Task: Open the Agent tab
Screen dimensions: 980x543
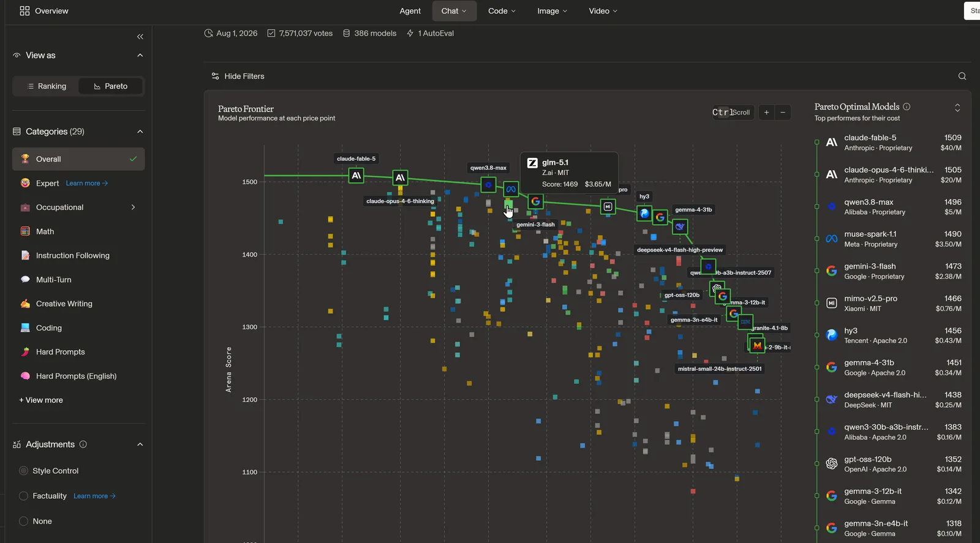Action: (x=410, y=11)
